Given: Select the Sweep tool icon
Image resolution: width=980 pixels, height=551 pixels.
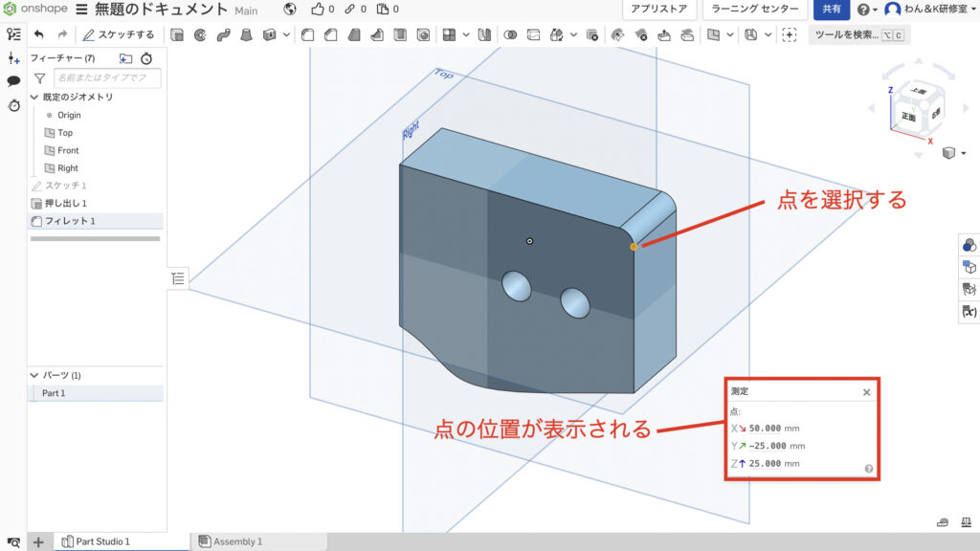Looking at the screenshot, I should 223,35.
